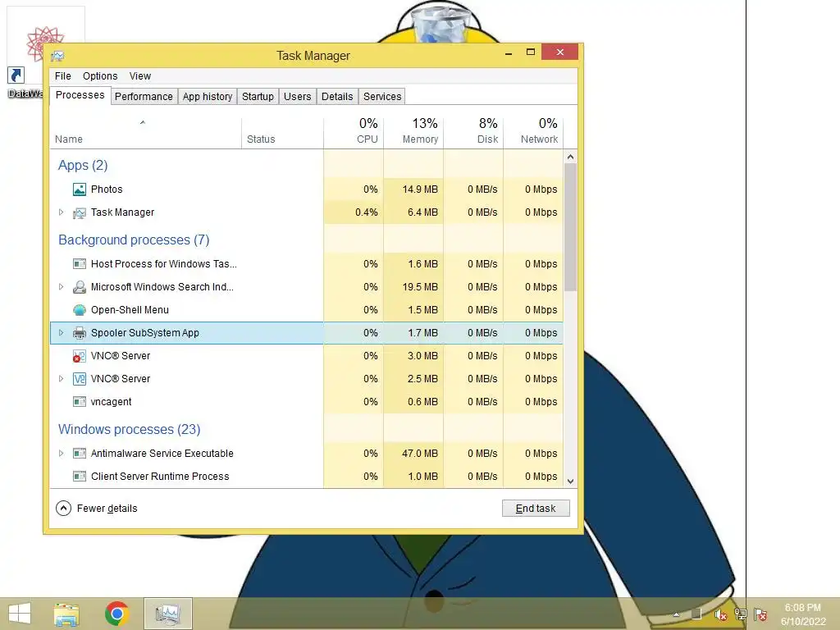
Task: Launch Google Chrome from the taskbar
Action: [x=116, y=614]
